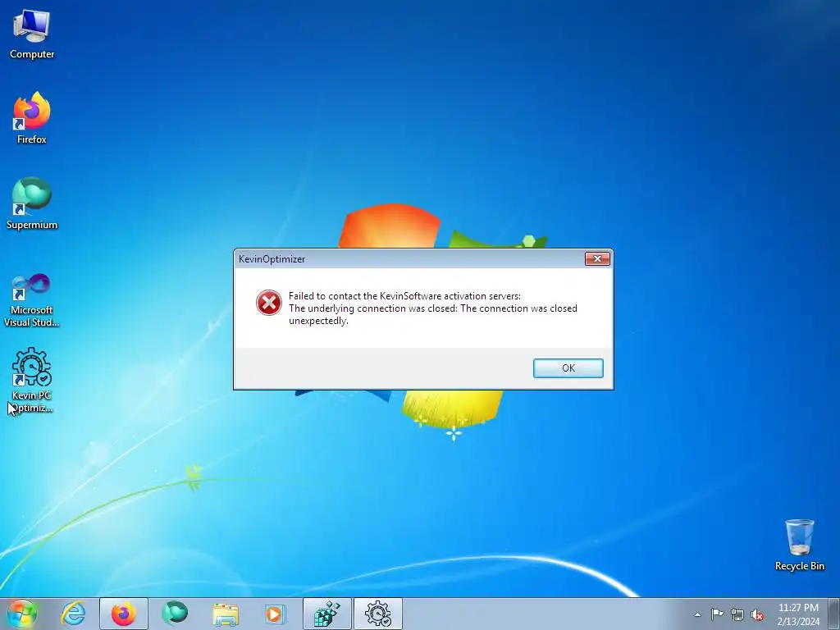This screenshot has width=840, height=630.
Task: Launch Internet Explorer from the taskbar
Action: pyautogui.click(x=73, y=614)
